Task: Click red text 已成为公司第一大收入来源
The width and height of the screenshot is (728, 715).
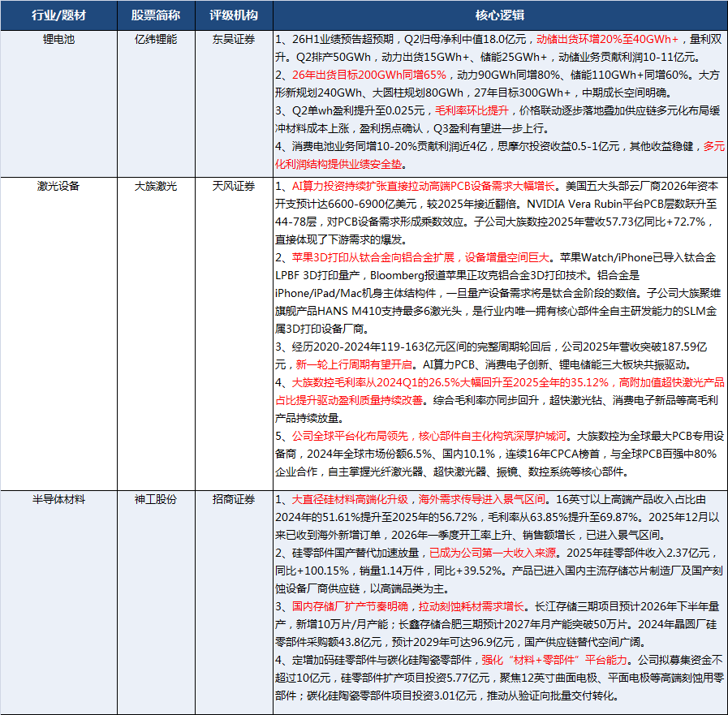Action: click(493, 553)
